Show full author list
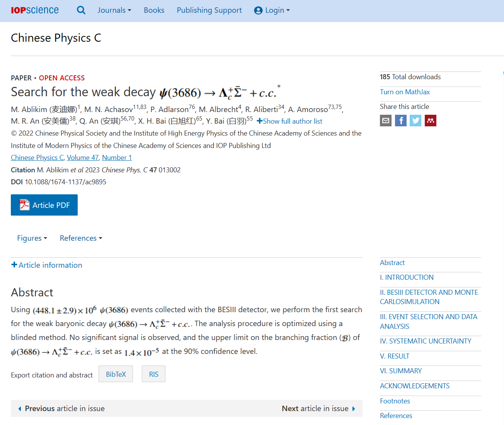 [x=289, y=121]
